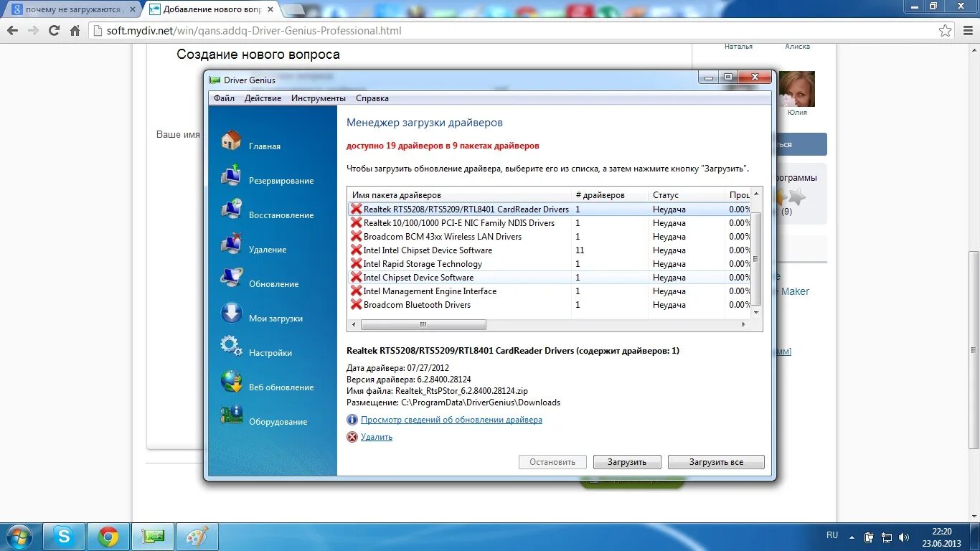Click the Driver Genius title bar icon
Screen dimensions: 980x551
(215, 80)
